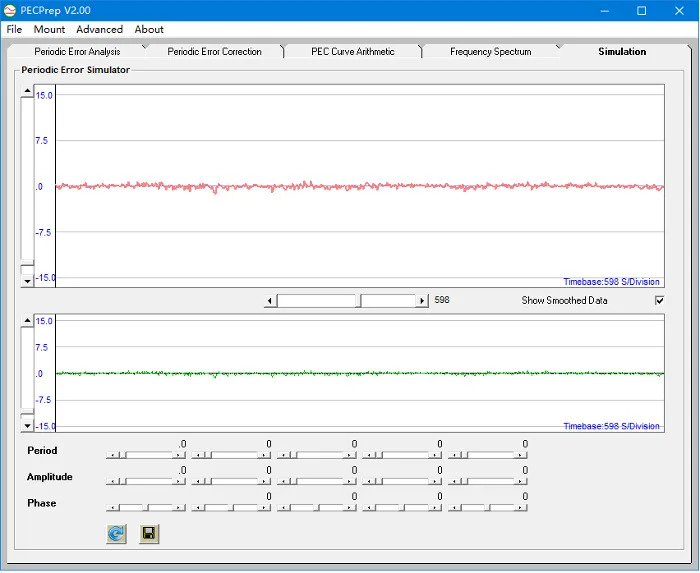700x573 pixels.
Task: Toggle the Show Smoothed Data checkbox
Action: (659, 301)
